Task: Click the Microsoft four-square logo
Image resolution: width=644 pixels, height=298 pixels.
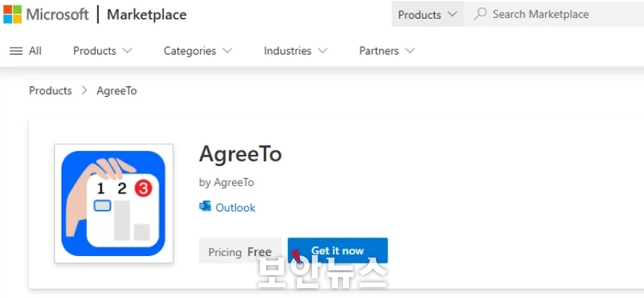Action: click(12, 15)
